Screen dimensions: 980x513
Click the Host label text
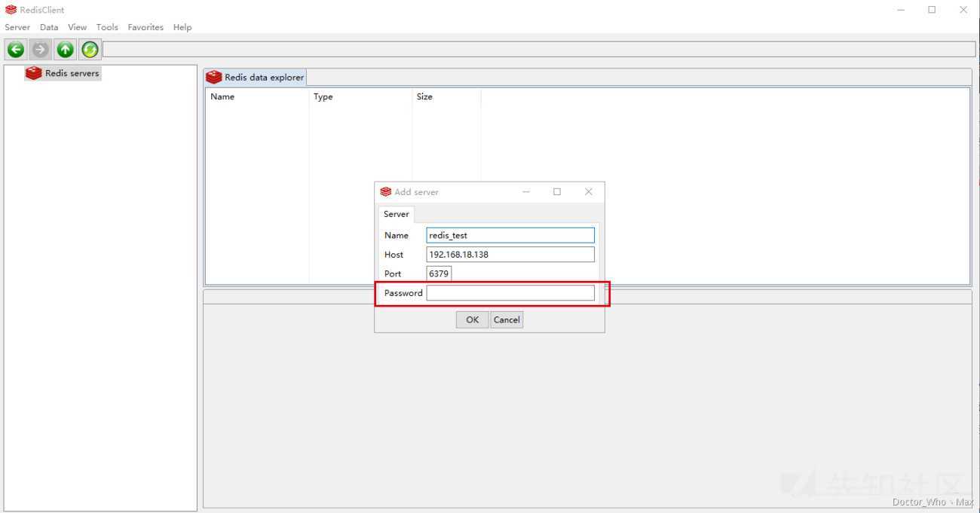click(394, 255)
